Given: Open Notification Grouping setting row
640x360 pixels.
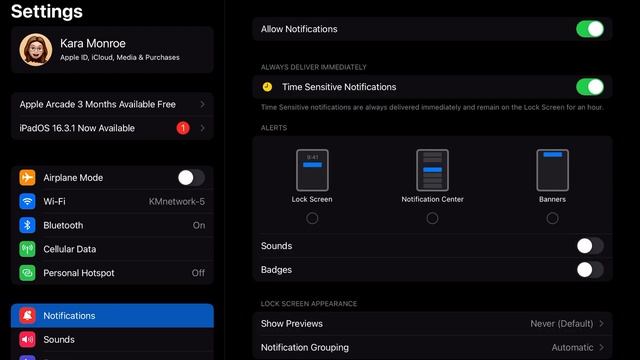Looking at the screenshot, I should click(432, 347).
